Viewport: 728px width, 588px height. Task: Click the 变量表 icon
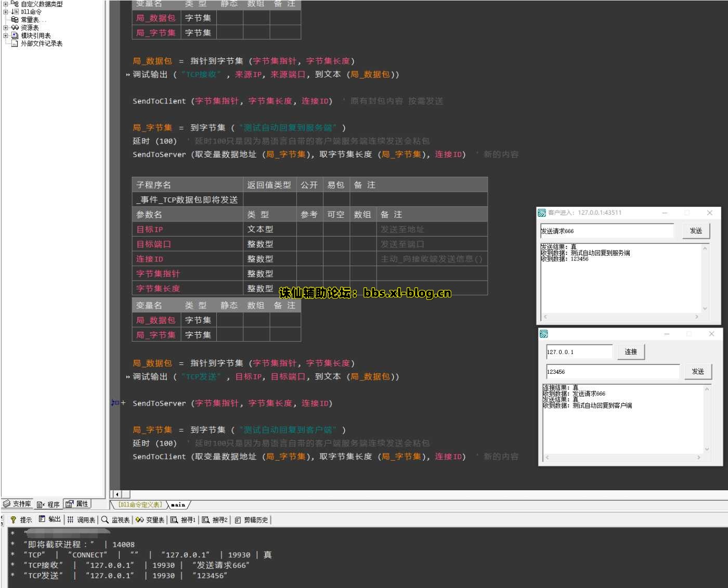139,519
